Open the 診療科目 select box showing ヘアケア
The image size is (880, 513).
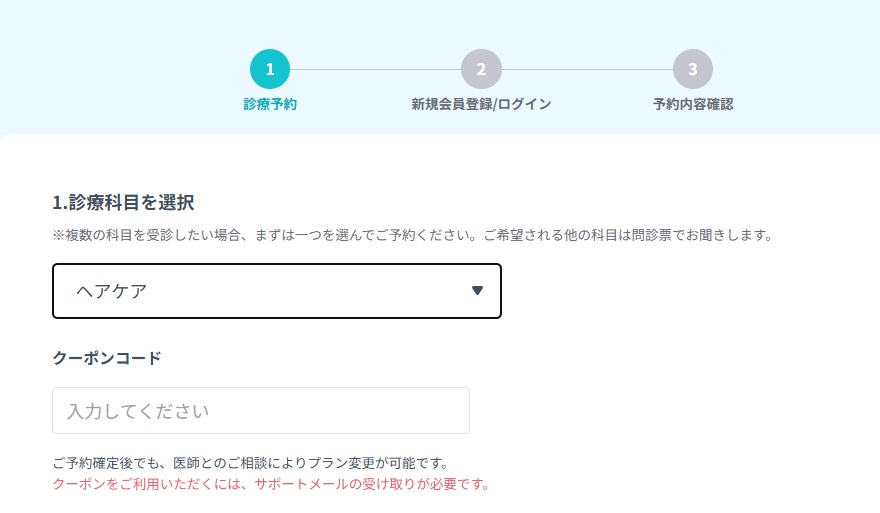276,291
